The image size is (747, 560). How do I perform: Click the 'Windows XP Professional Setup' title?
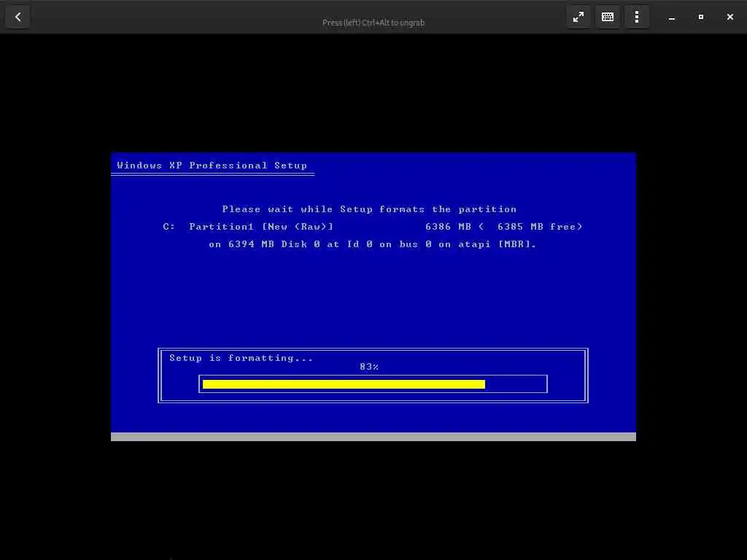tap(212, 166)
